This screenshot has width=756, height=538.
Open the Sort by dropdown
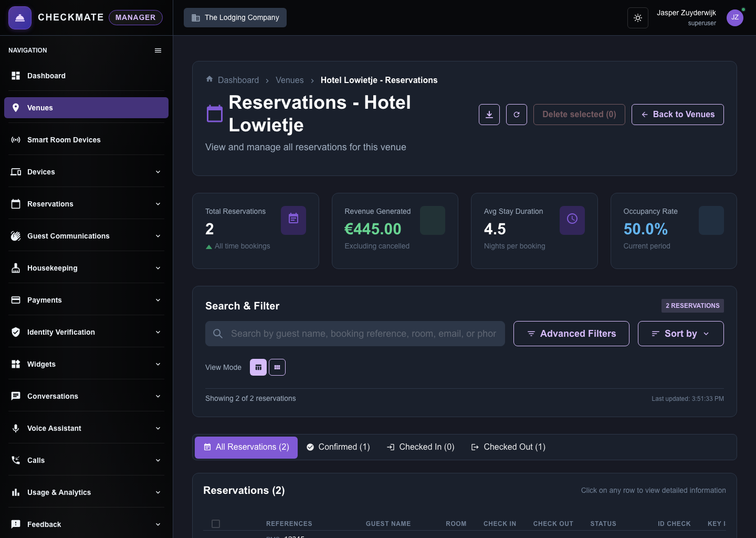tap(681, 334)
